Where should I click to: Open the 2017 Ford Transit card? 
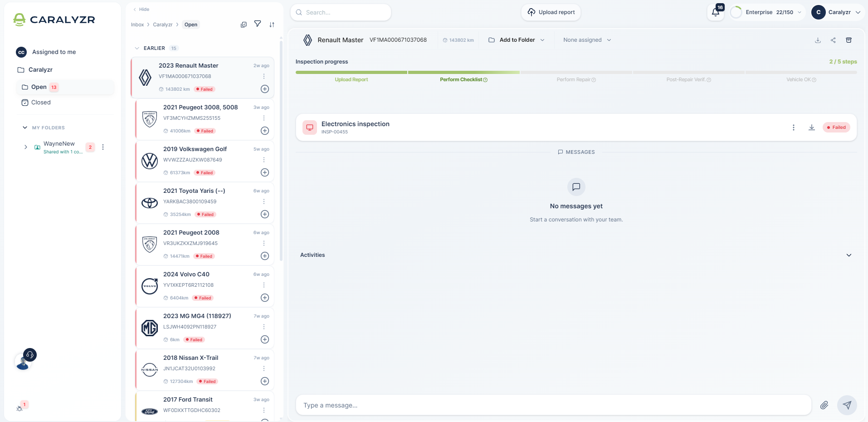pyautogui.click(x=205, y=406)
